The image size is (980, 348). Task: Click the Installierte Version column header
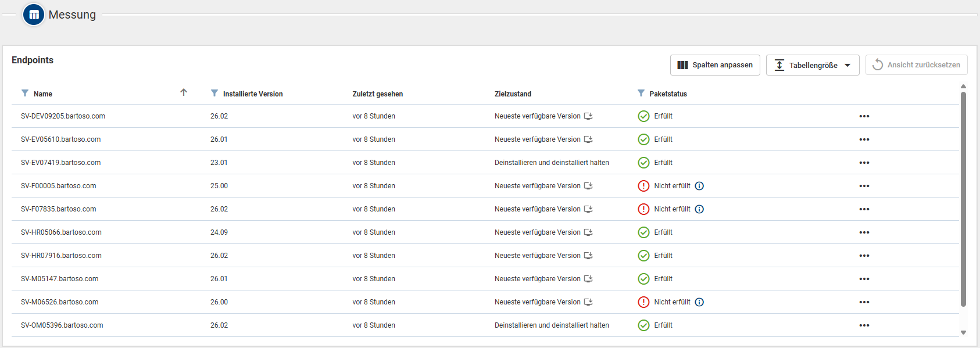click(x=253, y=94)
